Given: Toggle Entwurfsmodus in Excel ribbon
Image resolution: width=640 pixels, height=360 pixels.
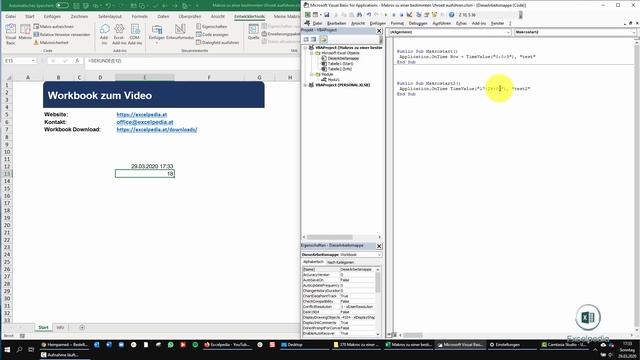Looking at the screenshot, I should point(180,33).
